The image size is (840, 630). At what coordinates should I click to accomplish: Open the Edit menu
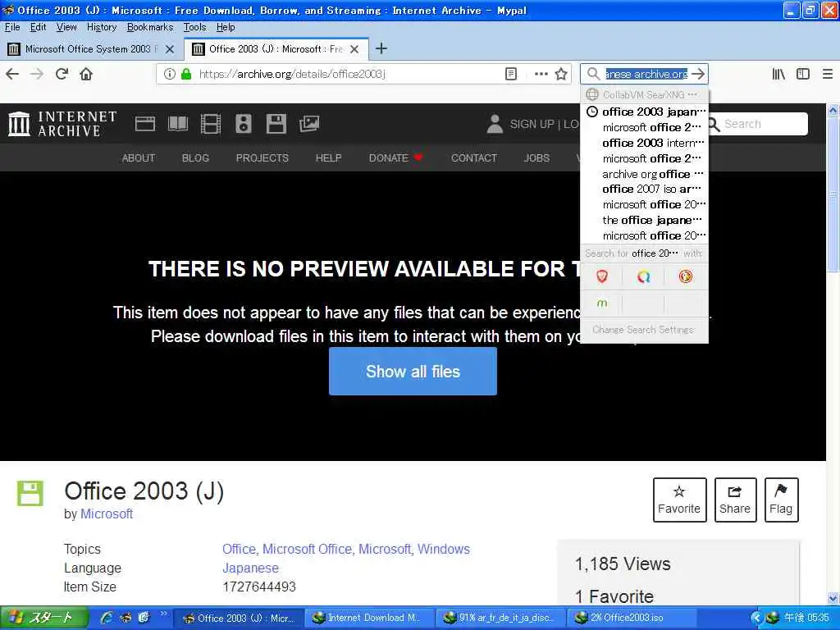coord(38,27)
